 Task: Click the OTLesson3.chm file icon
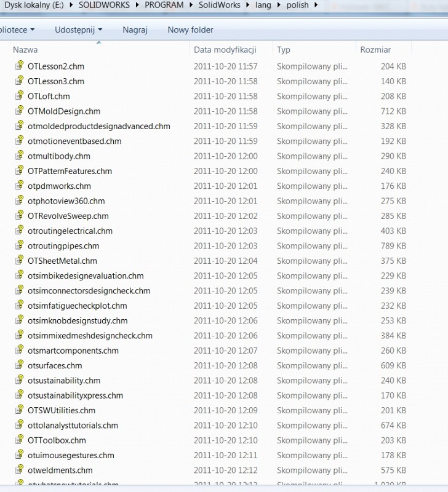[20, 81]
